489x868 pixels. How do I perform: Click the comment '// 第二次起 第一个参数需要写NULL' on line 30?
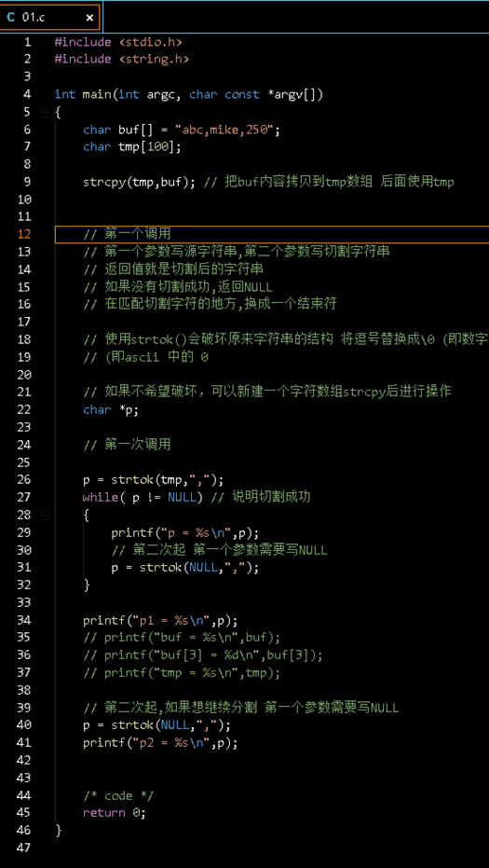click(219, 550)
